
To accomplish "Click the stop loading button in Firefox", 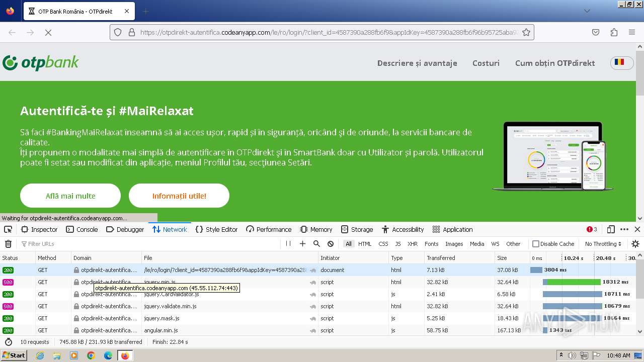I will coord(48,32).
